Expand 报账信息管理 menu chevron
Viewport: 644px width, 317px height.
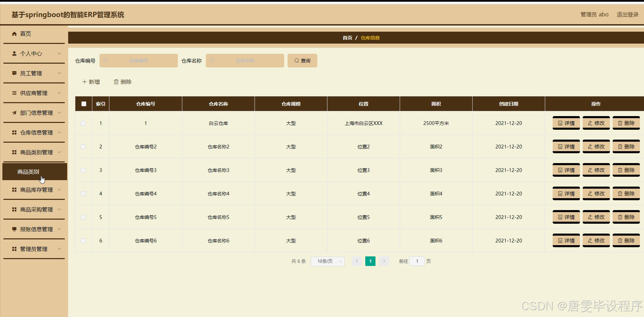pos(59,229)
